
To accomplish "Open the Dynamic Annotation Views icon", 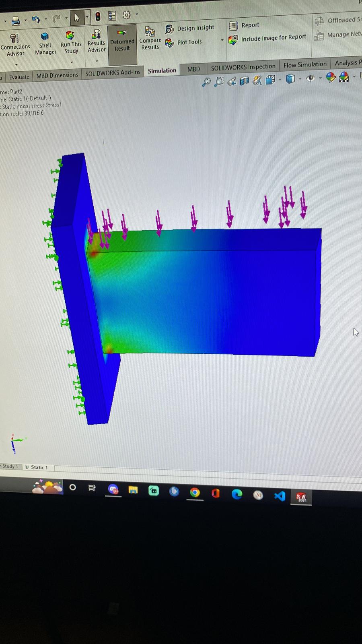I will [x=257, y=80].
